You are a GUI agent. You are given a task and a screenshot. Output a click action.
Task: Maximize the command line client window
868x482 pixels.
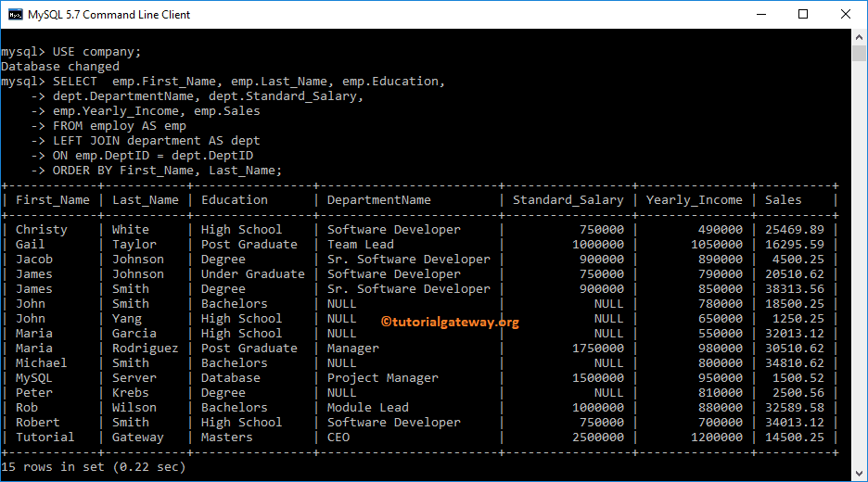(x=802, y=15)
